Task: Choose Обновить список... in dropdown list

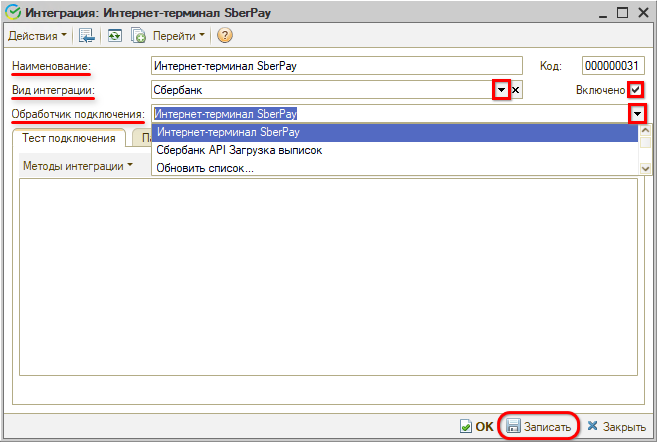Action: tap(394, 168)
